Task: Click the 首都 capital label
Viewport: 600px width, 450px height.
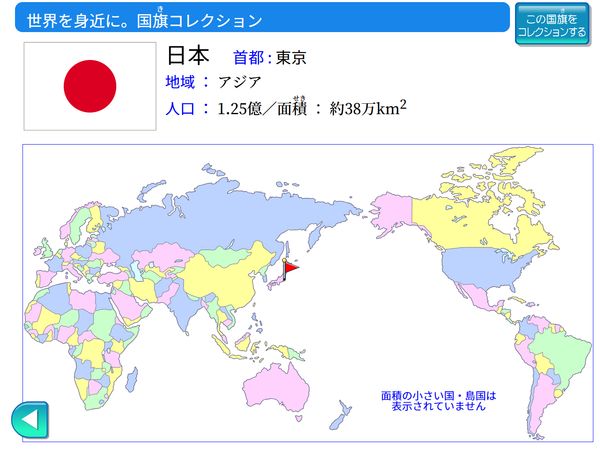Action: (x=252, y=57)
